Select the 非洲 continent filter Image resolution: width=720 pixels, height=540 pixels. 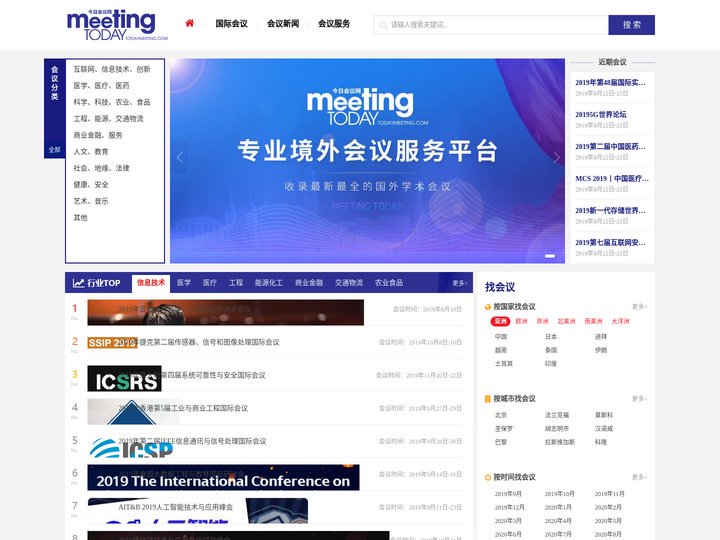[543, 321]
